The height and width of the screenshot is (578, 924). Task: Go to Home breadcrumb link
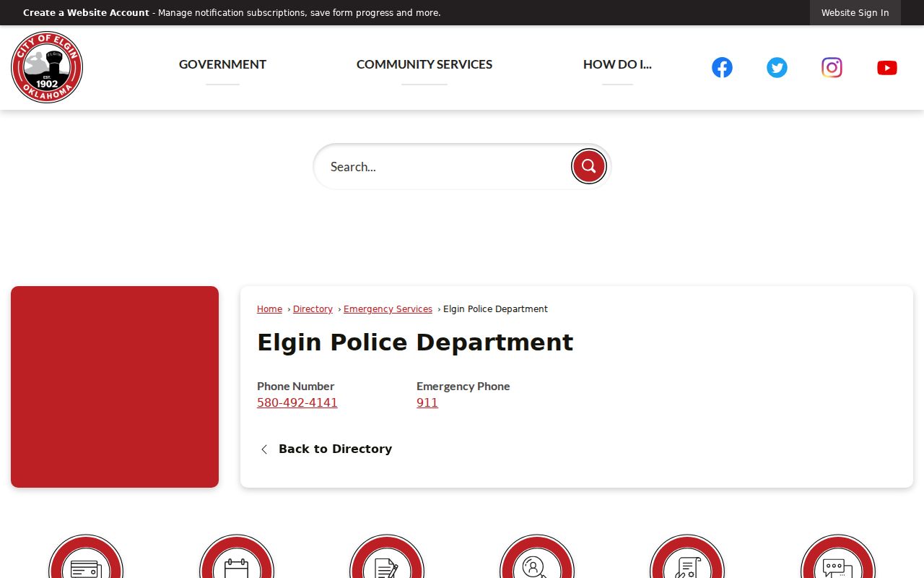pos(269,309)
